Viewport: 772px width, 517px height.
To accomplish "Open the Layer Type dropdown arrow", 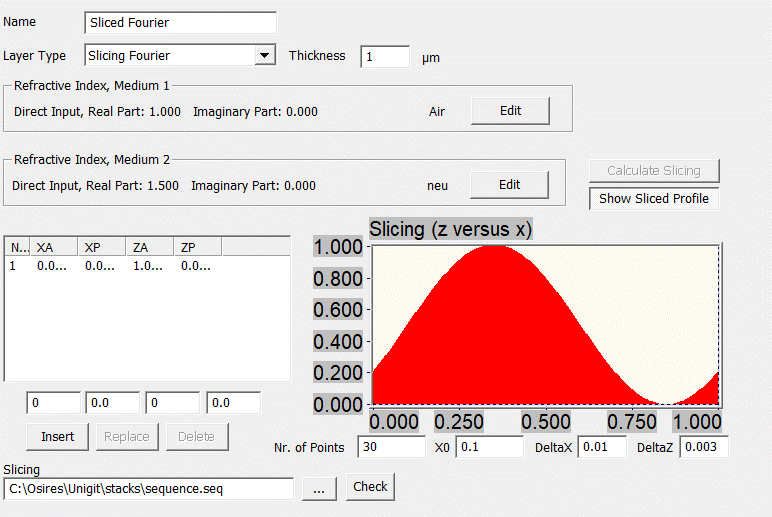I will pyautogui.click(x=265, y=56).
